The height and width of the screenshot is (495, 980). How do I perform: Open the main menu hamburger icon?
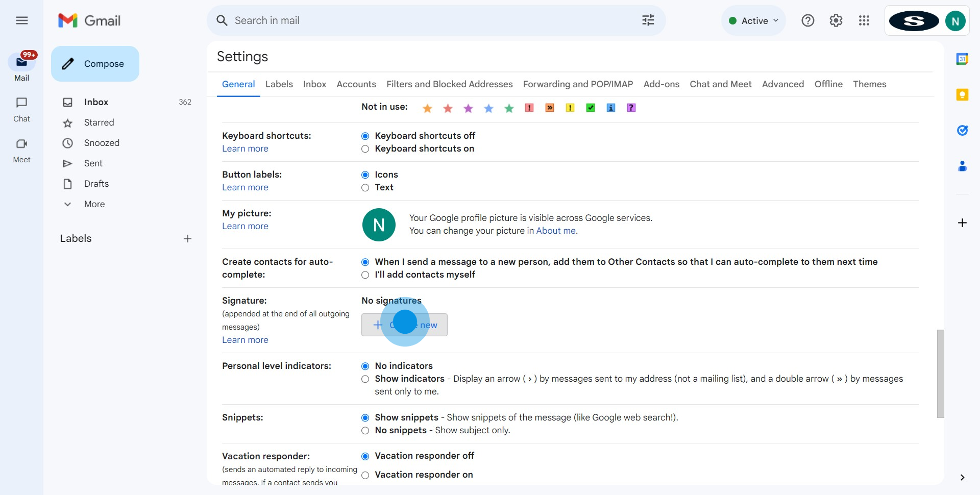click(21, 20)
